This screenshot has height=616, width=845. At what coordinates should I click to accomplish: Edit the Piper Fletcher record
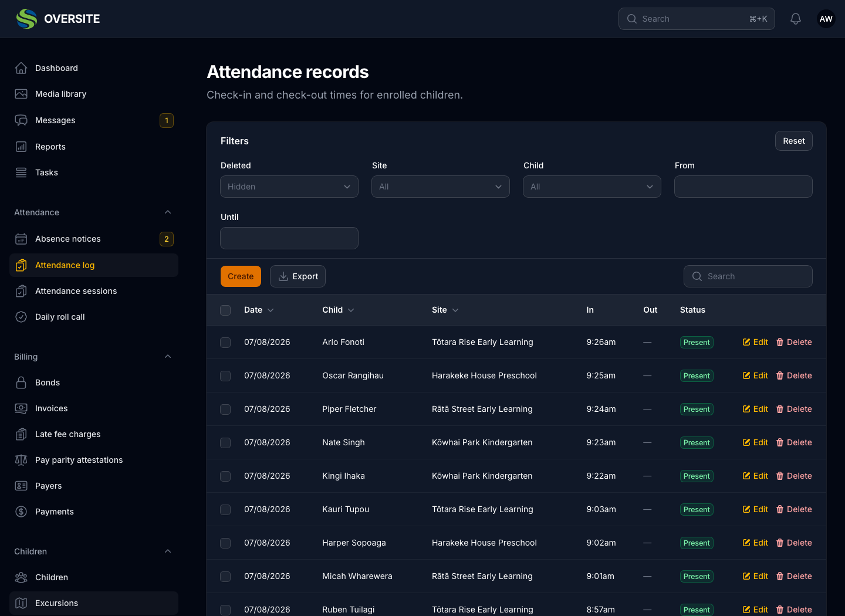755,409
